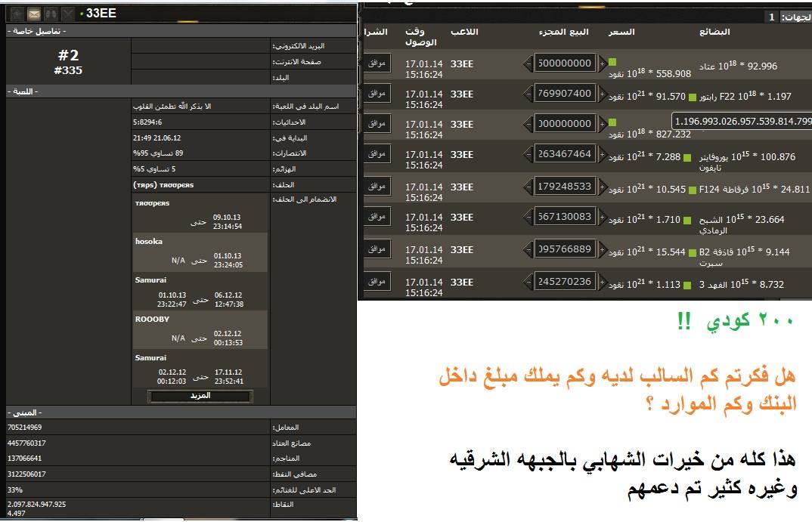Click the first dimmed icon left of envelope
The width and height of the screenshot is (812, 522).
17,14
